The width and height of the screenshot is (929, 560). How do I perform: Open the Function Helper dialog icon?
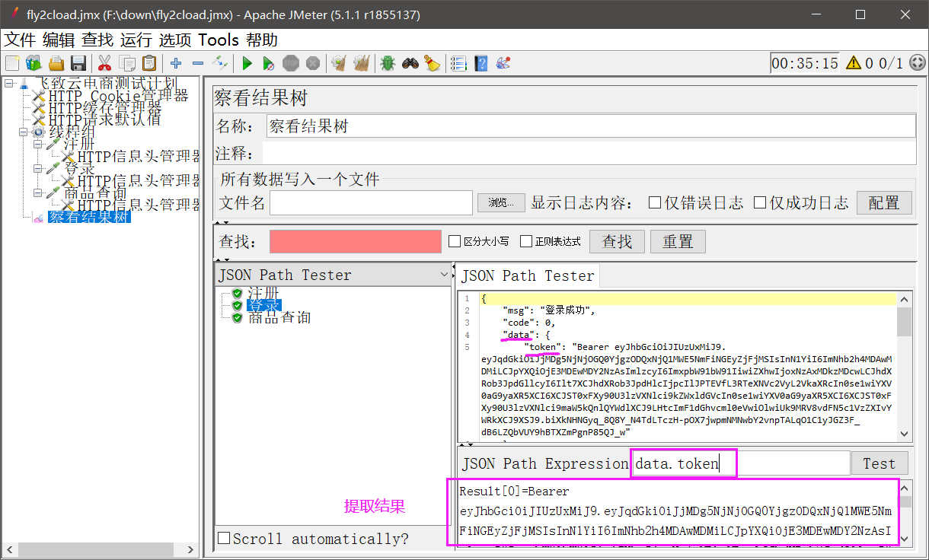point(502,63)
